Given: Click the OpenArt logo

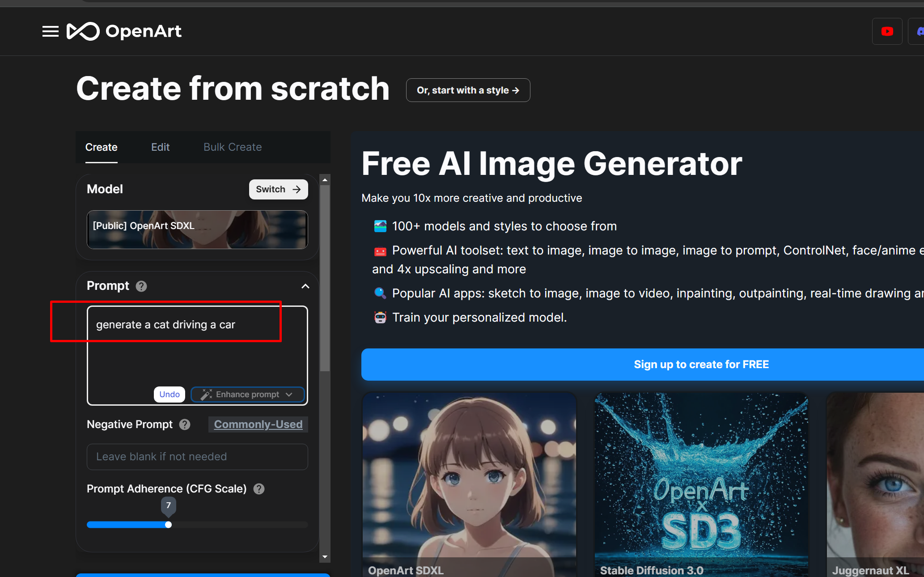Looking at the screenshot, I should pyautogui.click(x=124, y=31).
